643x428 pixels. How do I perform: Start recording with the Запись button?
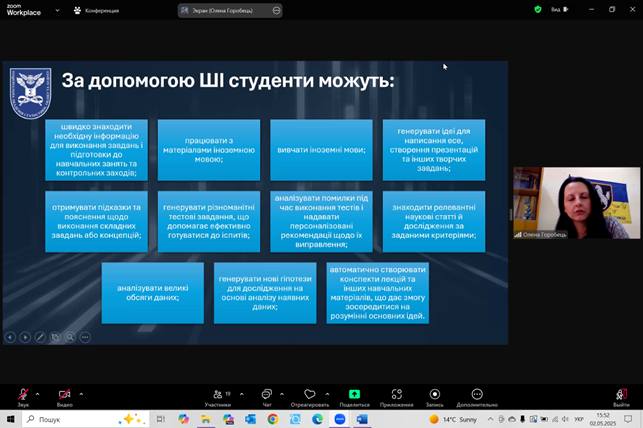click(434, 394)
